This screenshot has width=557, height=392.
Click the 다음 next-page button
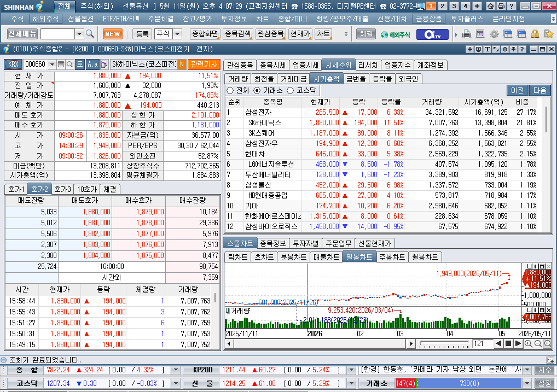click(539, 91)
